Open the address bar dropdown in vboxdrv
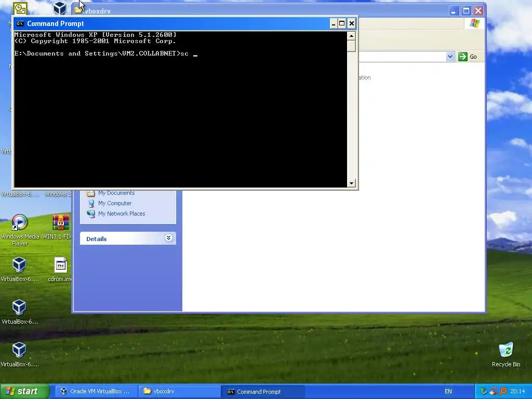 coord(450,57)
